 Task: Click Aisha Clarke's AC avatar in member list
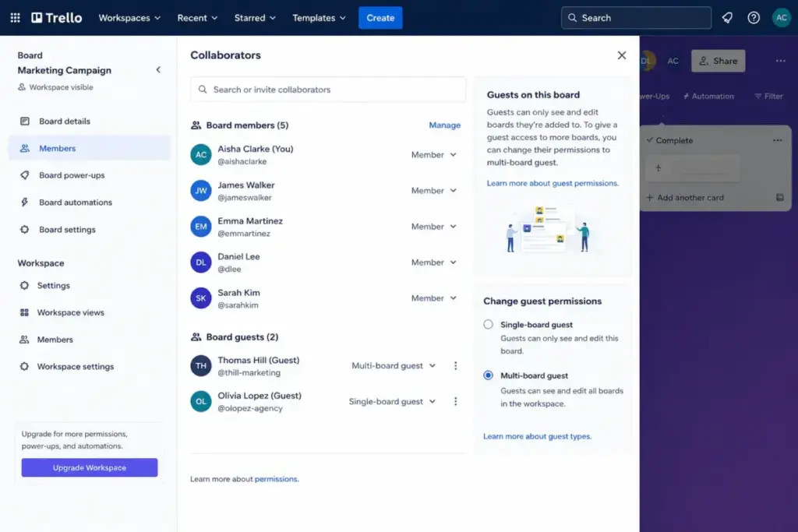tap(201, 155)
